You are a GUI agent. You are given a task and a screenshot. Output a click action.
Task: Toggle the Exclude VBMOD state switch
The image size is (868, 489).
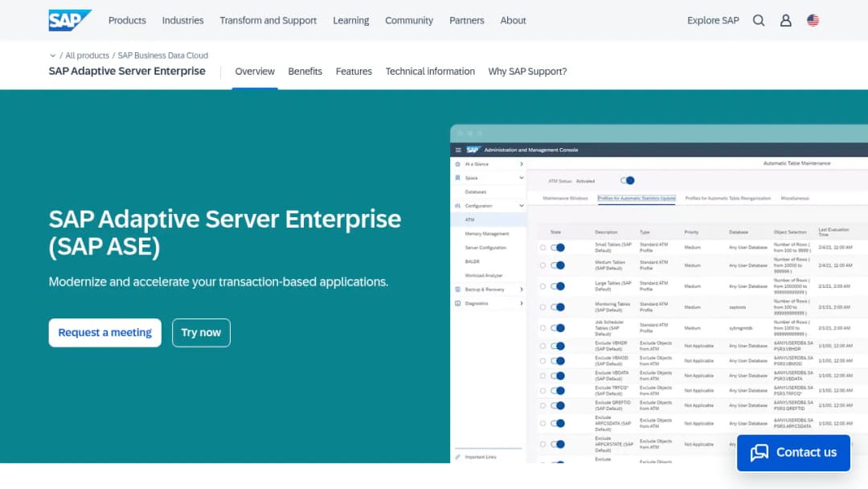click(x=558, y=361)
